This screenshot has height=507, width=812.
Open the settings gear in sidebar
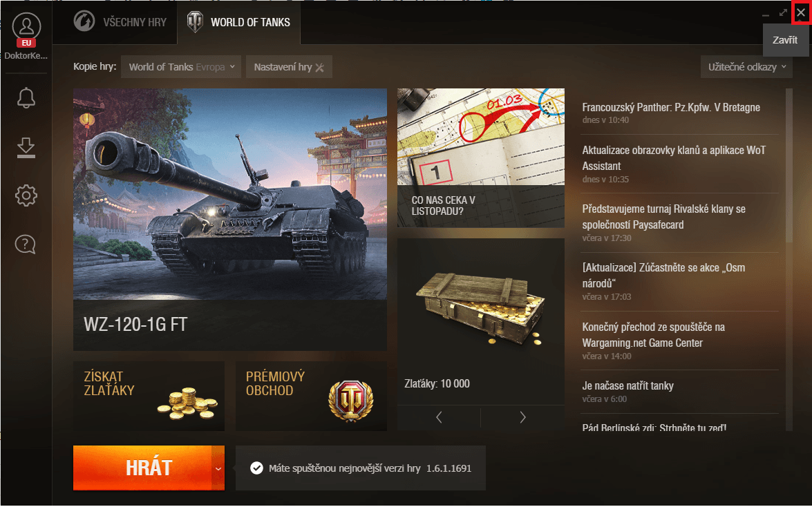tap(26, 195)
